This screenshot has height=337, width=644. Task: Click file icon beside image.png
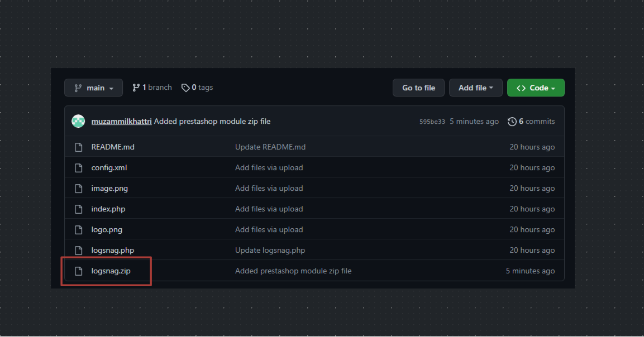pos(78,189)
